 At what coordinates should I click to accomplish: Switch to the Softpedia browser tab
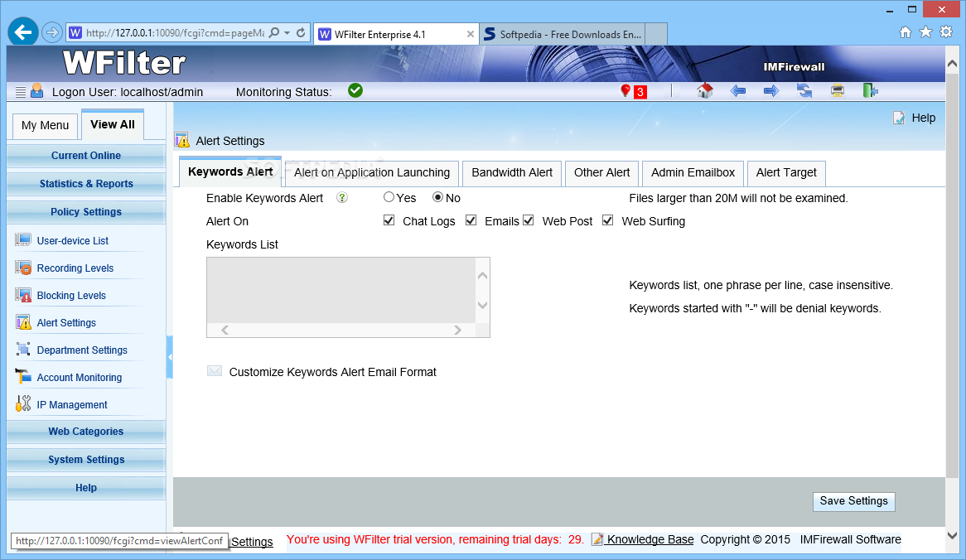click(563, 35)
